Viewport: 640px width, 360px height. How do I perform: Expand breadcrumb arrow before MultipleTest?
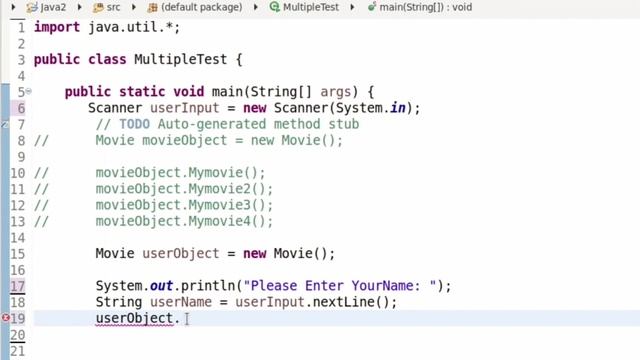click(256, 7)
